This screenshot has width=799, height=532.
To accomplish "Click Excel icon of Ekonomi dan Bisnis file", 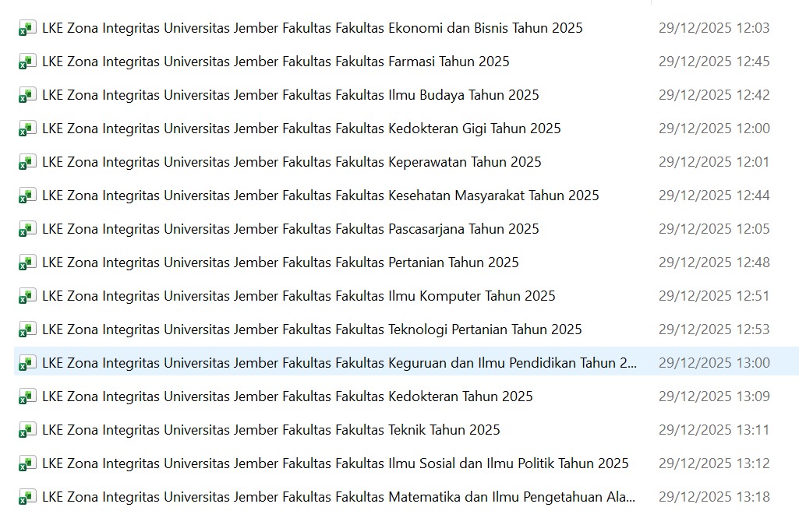I will (27, 29).
